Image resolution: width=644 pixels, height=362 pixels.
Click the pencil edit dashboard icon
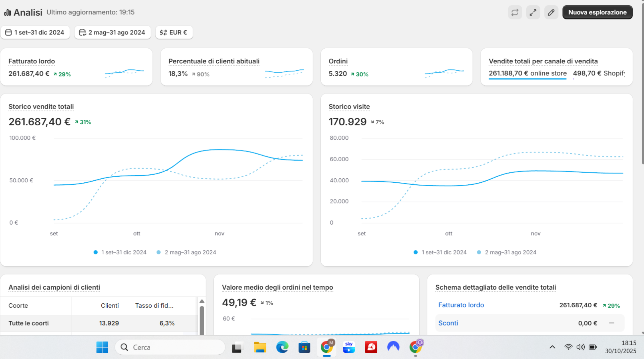551,12
